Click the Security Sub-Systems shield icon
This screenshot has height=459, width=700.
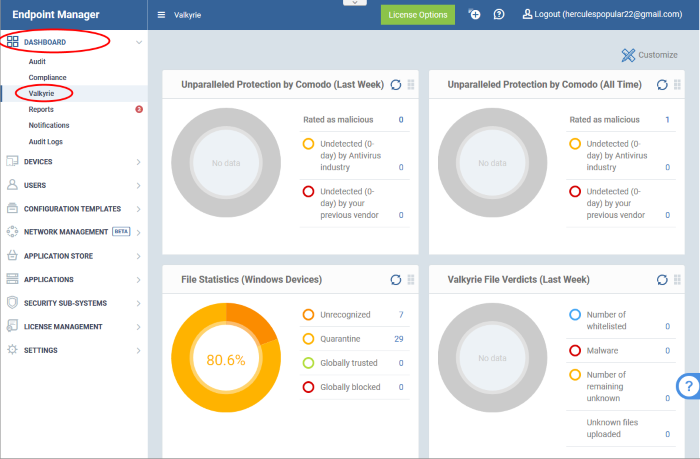pos(12,303)
